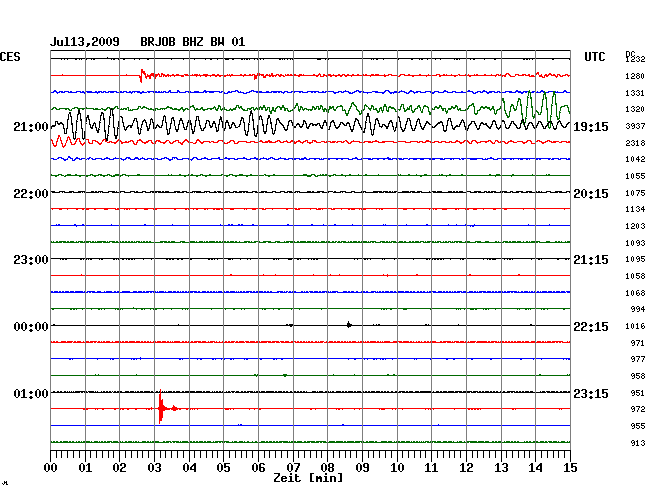Click the "21:15" UTC time label

point(591,260)
